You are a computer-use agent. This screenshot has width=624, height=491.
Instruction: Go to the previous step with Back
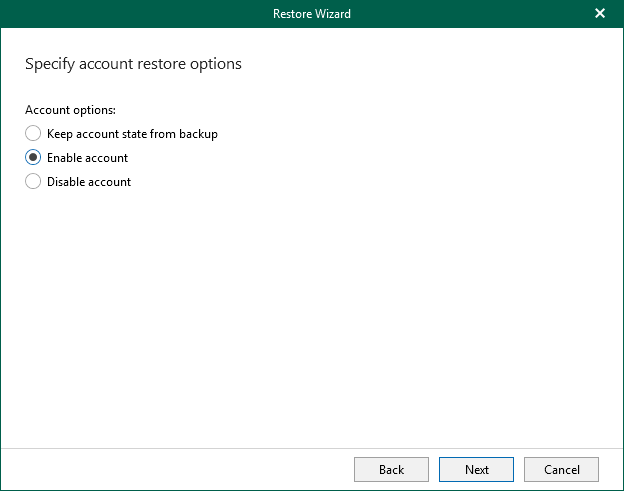click(x=391, y=469)
